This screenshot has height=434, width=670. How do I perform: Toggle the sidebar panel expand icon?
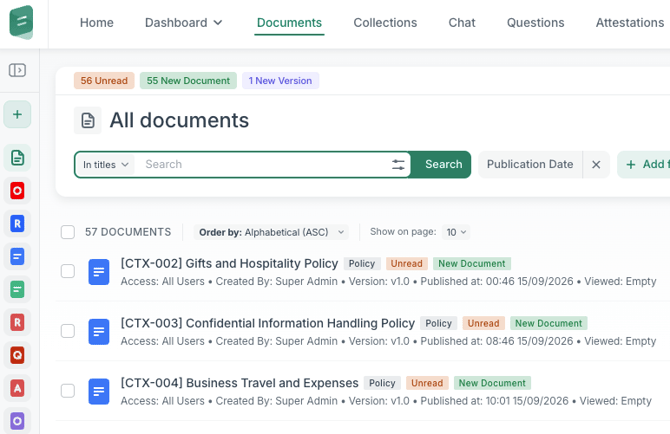coord(18,70)
